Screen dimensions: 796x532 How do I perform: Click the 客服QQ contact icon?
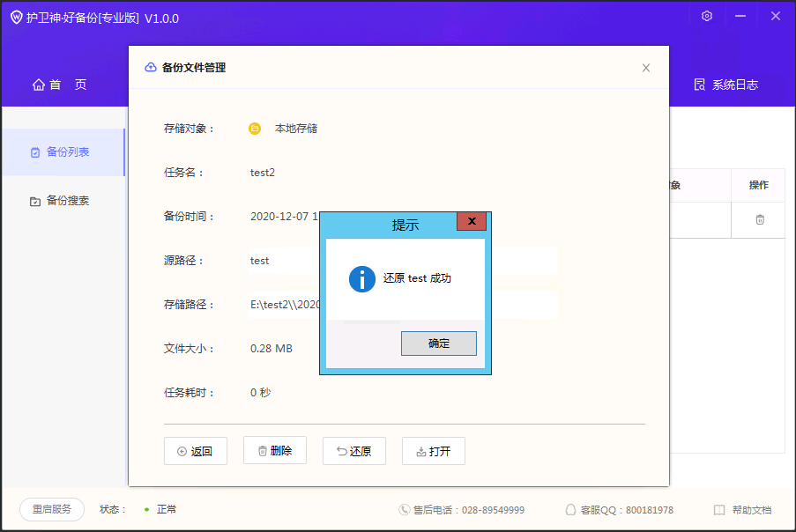(x=570, y=510)
